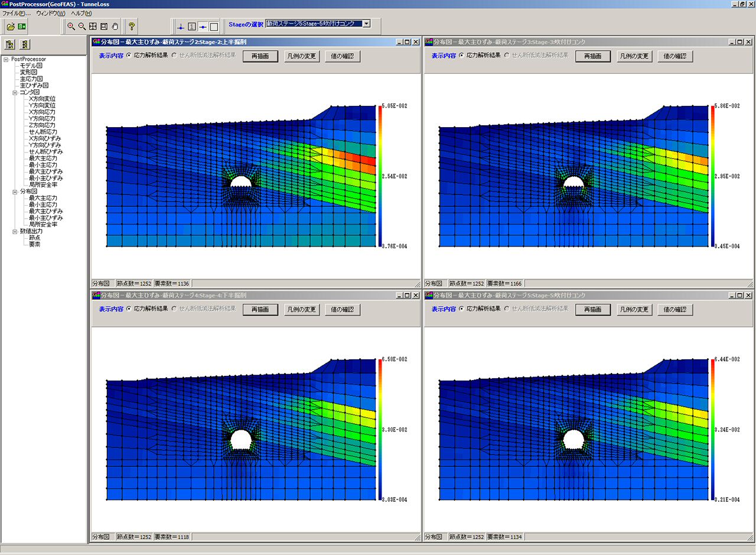Image resolution: width=756 pixels, height=555 pixels.
Task: Select 主ひずみ図 in the tree
Action: tap(34, 86)
